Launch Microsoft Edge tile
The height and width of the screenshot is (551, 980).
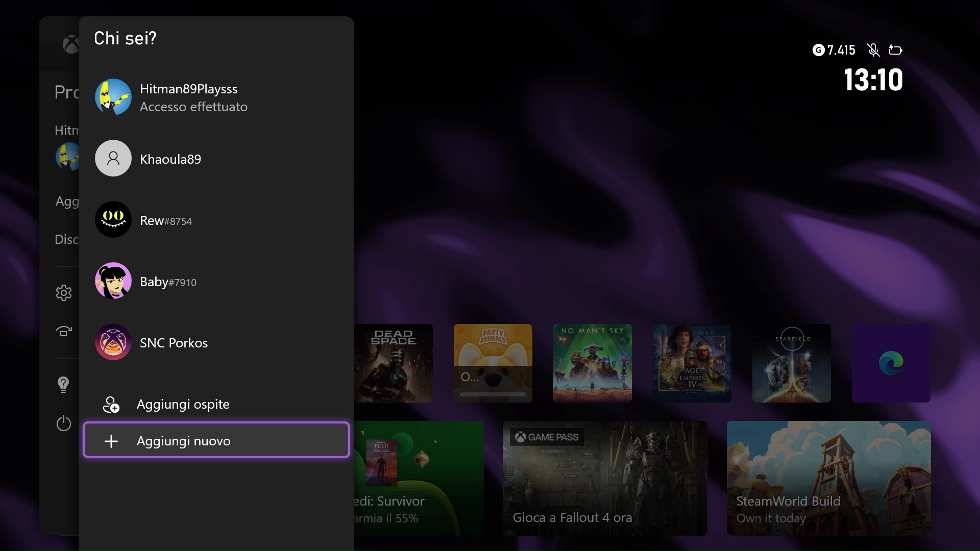(x=891, y=363)
